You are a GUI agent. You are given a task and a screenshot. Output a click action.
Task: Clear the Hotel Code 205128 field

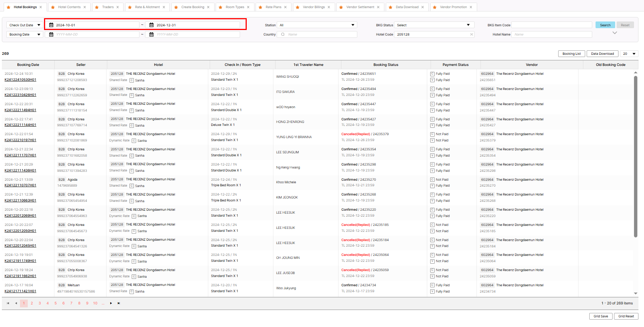[x=471, y=34]
